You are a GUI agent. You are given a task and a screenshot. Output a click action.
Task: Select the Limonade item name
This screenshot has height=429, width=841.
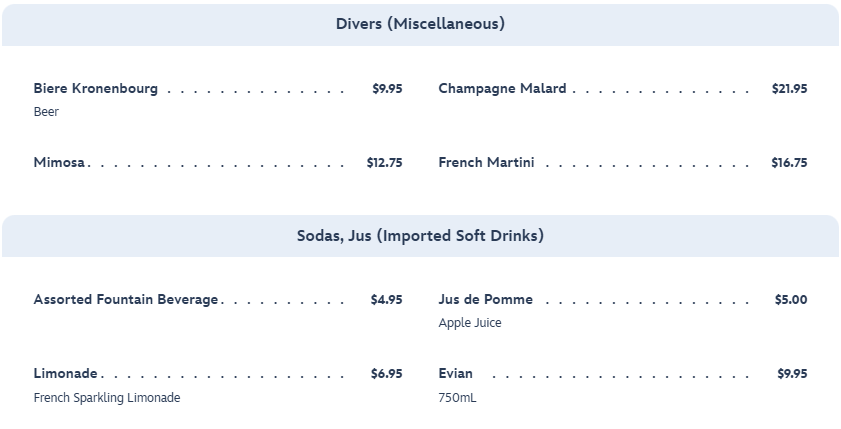pyautogui.click(x=66, y=374)
